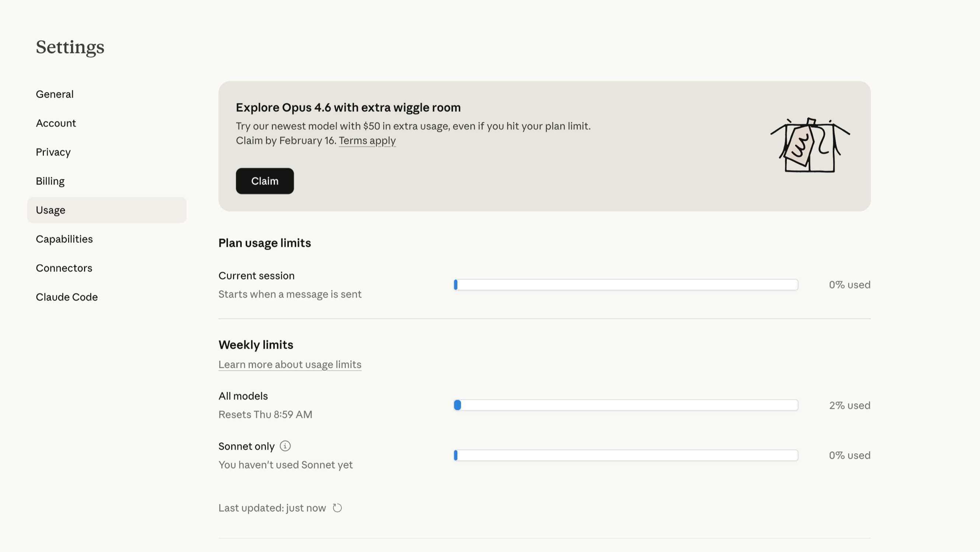Open the Claude Code settings page
Viewport: 980px width, 552px height.
tap(67, 297)
